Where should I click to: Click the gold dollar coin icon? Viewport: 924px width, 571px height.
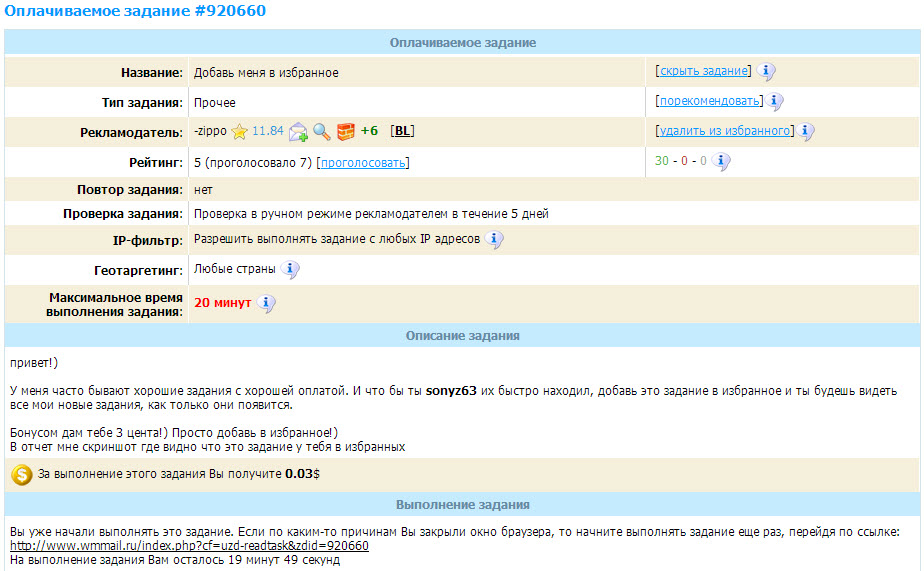pyautogui.click(x=22, y=474)
